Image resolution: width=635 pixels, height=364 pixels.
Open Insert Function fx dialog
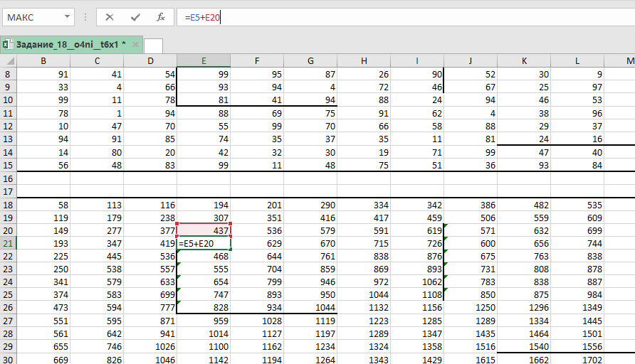pos(161,17)
